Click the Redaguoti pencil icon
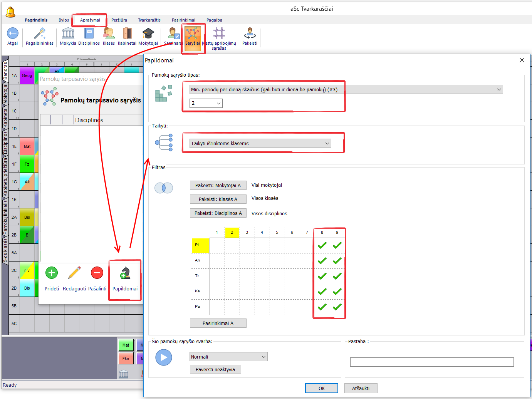The height and width of the screenshot is (399, 532). (x=74, y=273)
